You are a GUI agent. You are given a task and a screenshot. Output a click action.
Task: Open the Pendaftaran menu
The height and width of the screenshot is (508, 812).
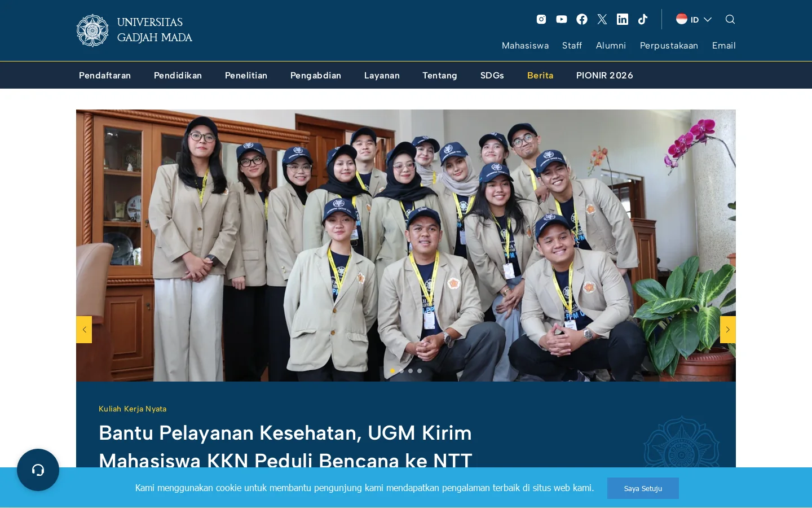click(x=105, y=75)
